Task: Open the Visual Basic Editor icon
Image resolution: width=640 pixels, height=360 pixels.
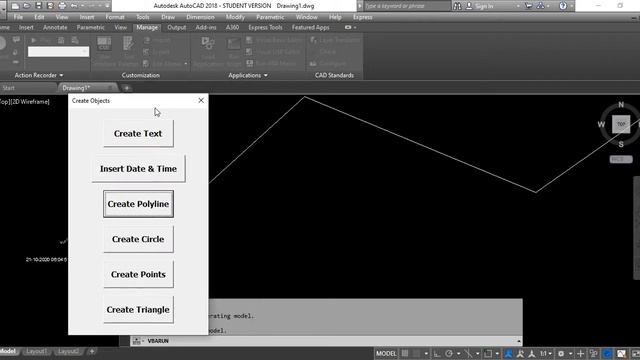Action: coord(249,40)
